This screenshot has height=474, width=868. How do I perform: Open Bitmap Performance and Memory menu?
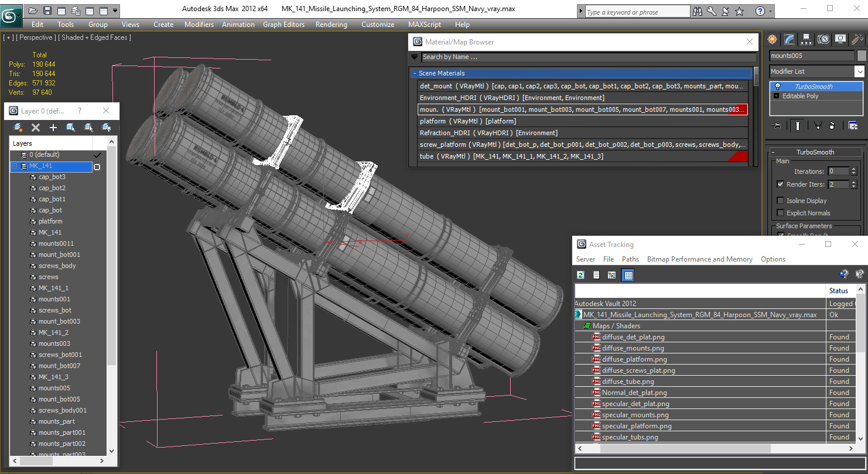tap(699, 259)
